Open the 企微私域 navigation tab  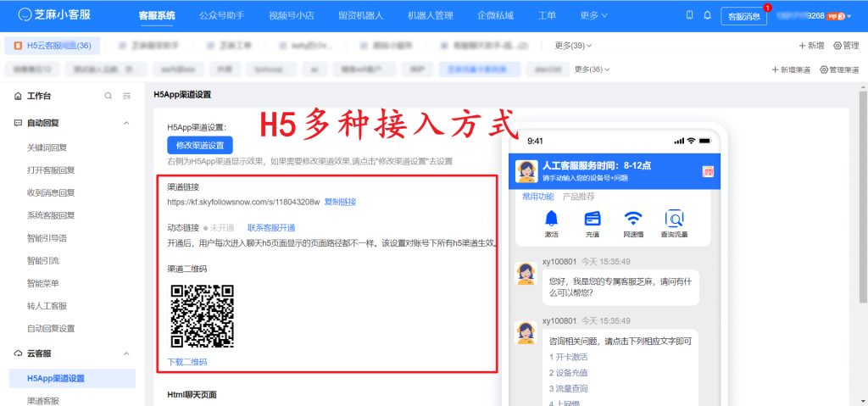click(495, 15)
